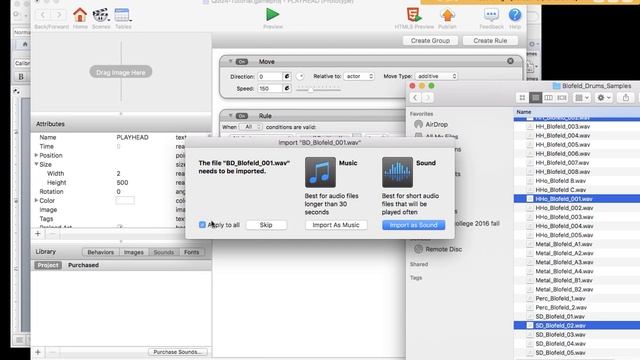Open the Home screen icon

click(x=80, y=16)
